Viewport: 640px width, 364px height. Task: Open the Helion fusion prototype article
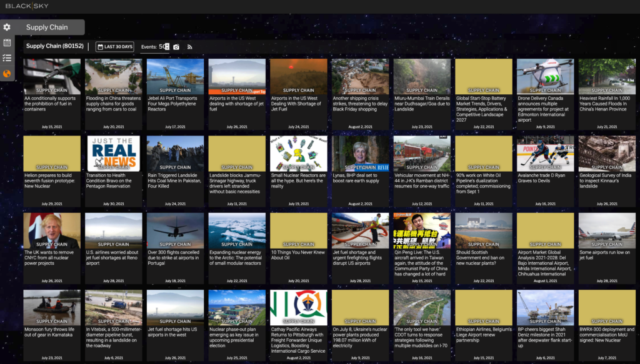52,180
